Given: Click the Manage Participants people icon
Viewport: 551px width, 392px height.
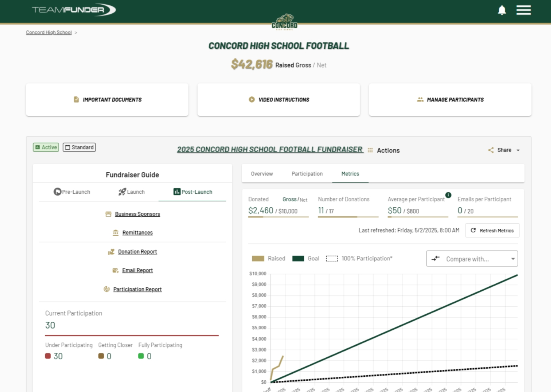Looking at the screenshot, I should coord(420,100).
